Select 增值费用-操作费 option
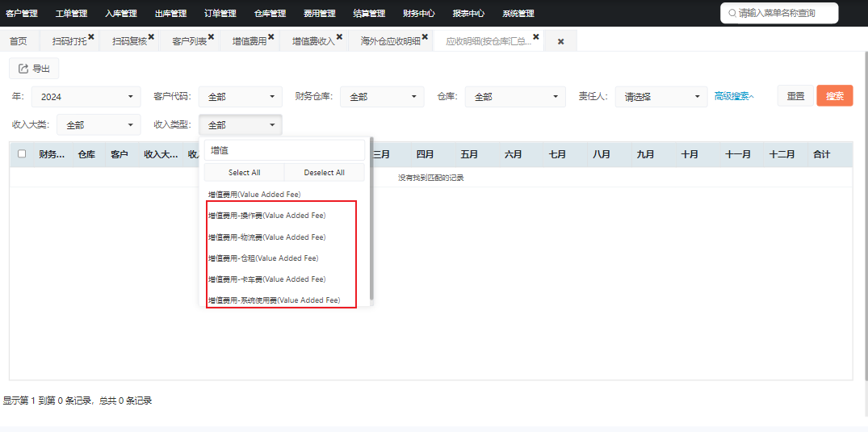 (x=266, y=216)
